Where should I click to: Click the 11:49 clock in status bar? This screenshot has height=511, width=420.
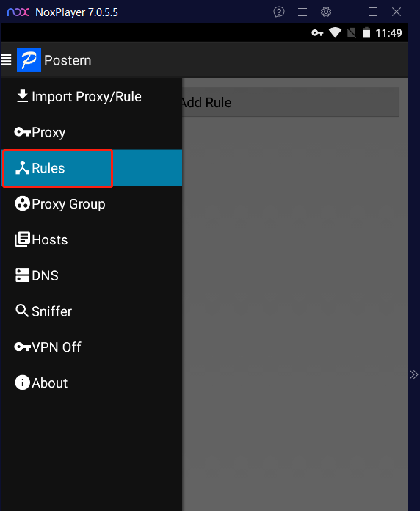[388, 33]
